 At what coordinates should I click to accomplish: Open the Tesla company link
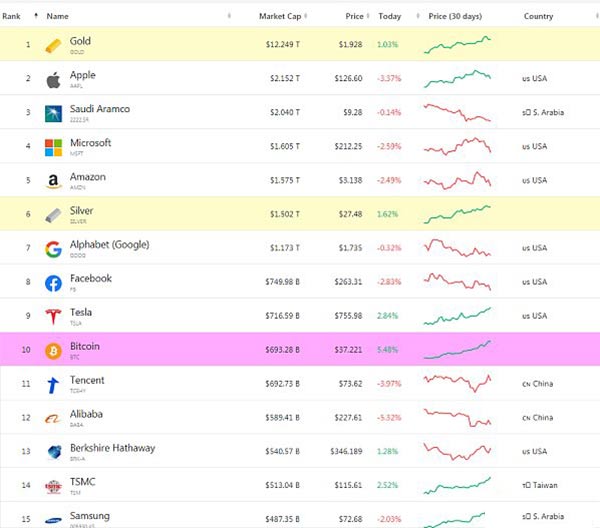point(81,312)
